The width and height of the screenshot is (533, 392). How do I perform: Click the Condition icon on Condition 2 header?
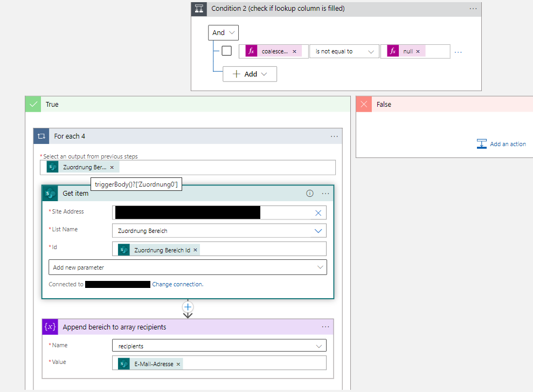[199, 9]
